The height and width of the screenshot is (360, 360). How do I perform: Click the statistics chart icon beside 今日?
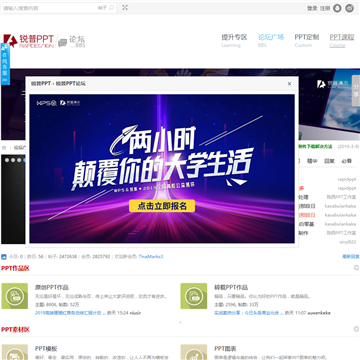(4, 257)
